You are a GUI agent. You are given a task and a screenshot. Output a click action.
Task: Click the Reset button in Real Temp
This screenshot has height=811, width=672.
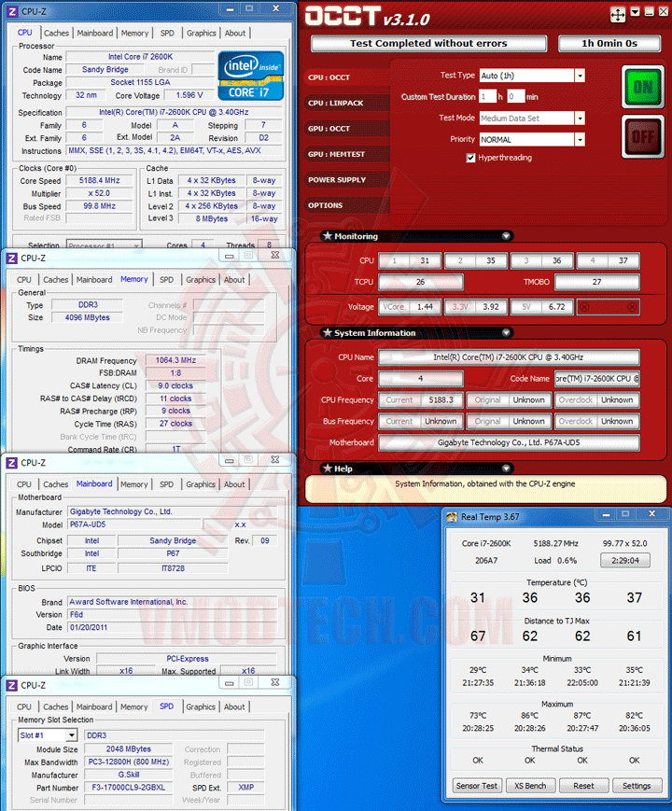pyautogui.click(x=583, y=786)
